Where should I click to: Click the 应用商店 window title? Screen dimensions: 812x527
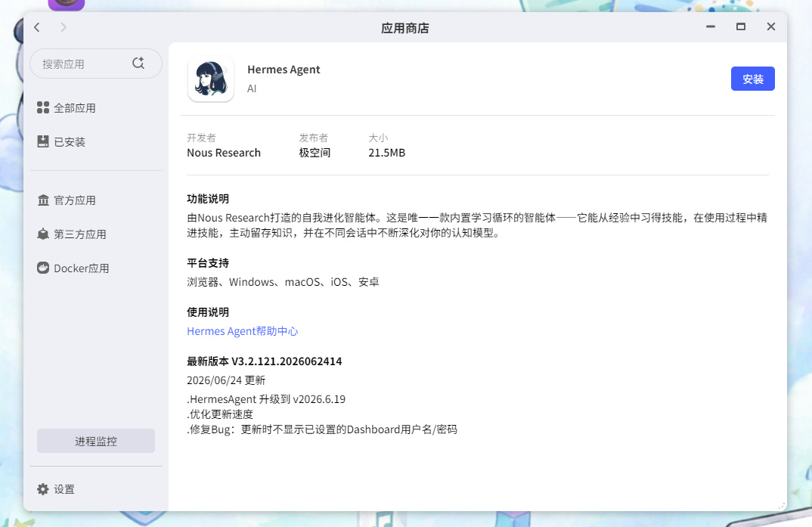(405, 28)
